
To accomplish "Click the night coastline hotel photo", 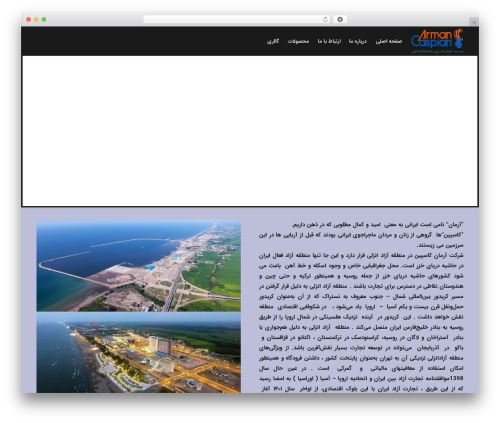I will (139, 353).
